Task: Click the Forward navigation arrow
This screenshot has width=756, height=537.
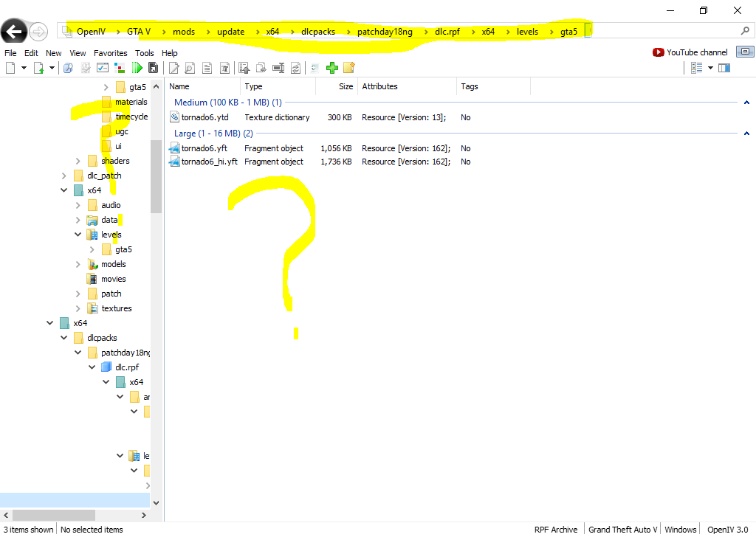Action: click(x=38, y=32)
